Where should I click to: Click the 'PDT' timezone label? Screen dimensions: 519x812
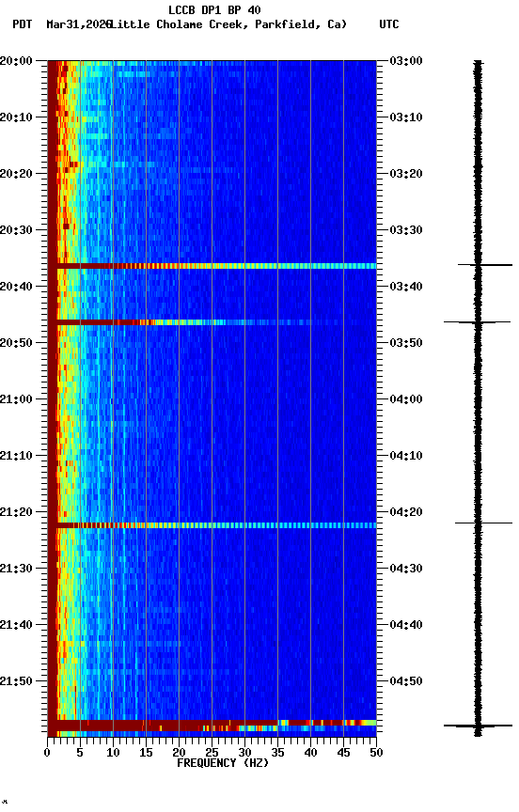pyautogui.click(x=23, y=24)
